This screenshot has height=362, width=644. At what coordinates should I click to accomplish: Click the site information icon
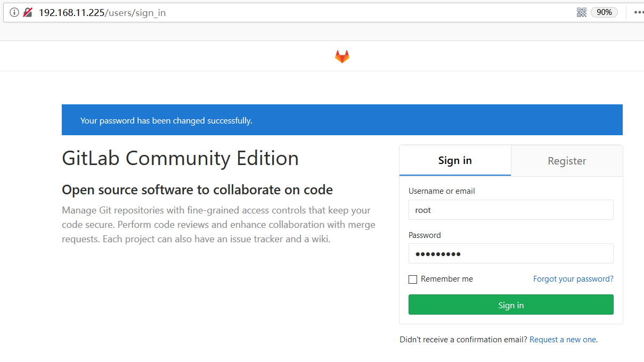[x=14, y=12]
